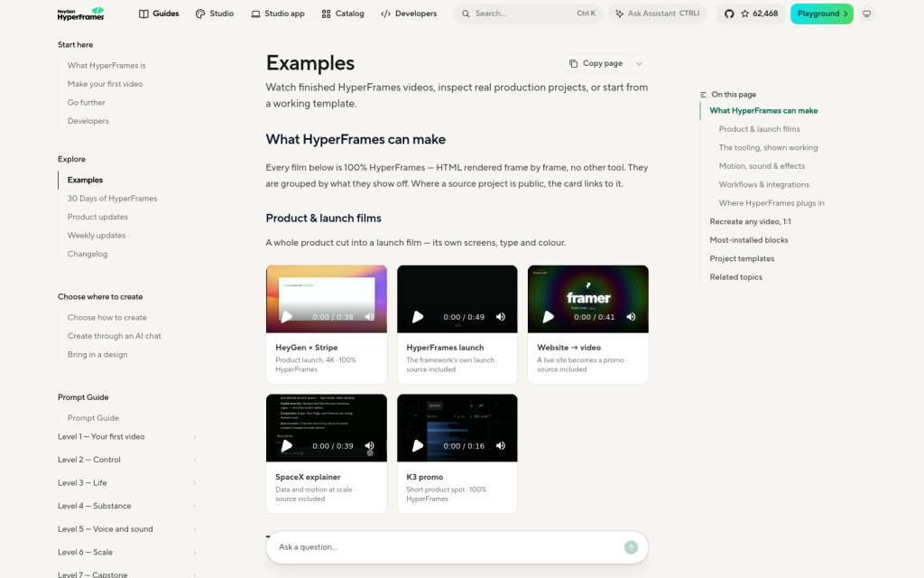Open the Guides tab
This screenshot has width=924, height=578.
coord(159,14)
